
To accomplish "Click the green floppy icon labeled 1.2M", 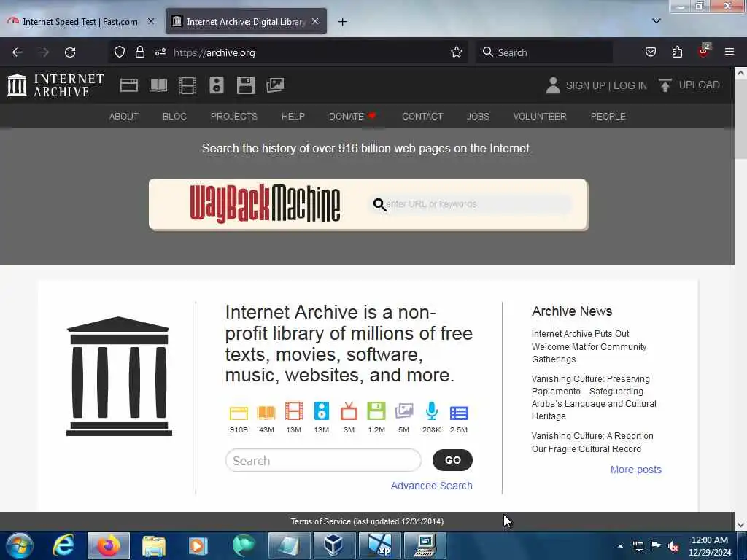I will coord(376,411).
